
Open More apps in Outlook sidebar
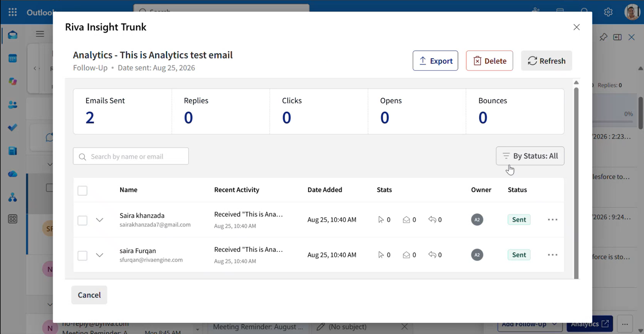tap(12, 219)
